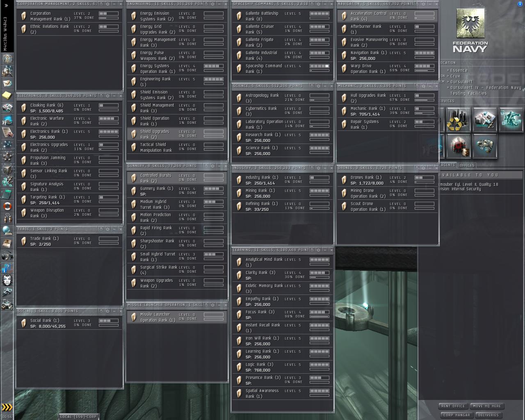Open the calculator icon in the sidebar
The width and height of the screenshot is (525, 420).
(7, 193)
